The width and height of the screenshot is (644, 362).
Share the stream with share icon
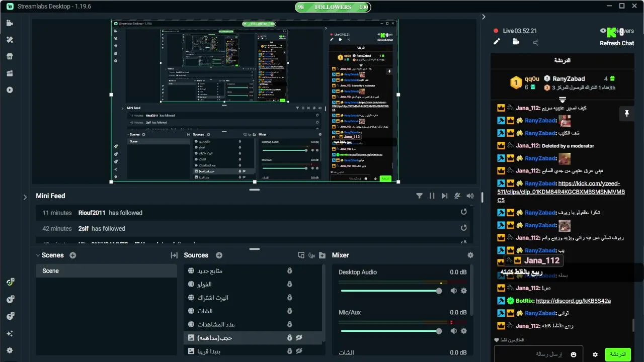[x=535, y=43]
